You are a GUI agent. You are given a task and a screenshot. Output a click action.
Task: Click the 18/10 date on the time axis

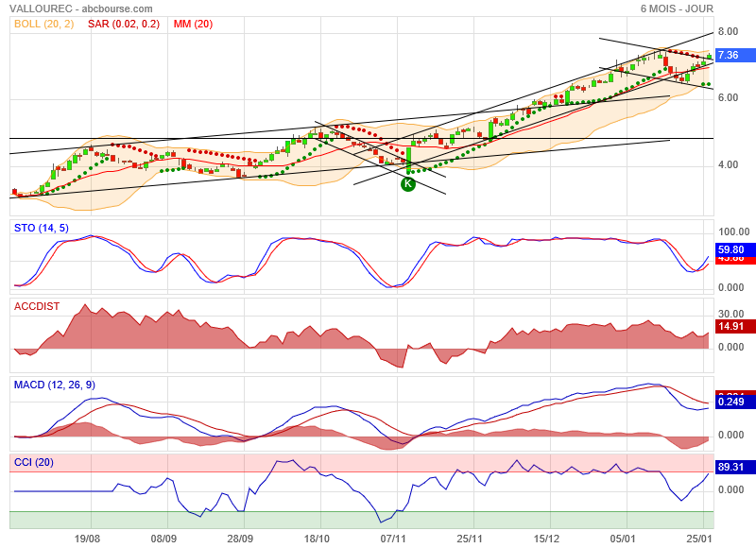coord(317,539)
